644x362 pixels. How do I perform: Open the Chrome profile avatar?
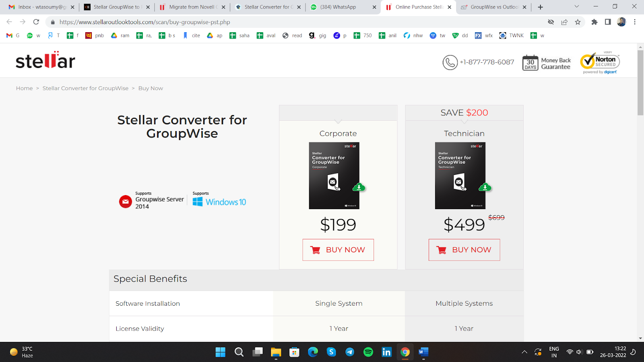tap(621, 22)
